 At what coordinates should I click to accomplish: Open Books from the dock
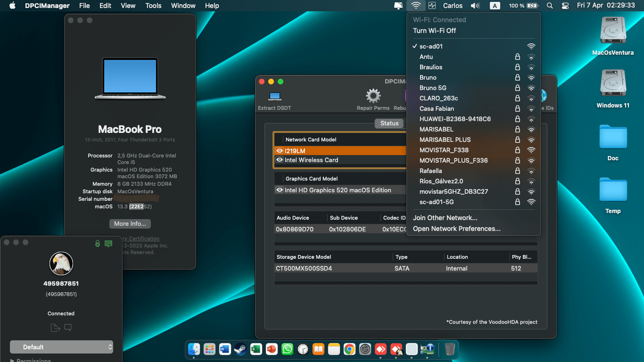point(318,349)
